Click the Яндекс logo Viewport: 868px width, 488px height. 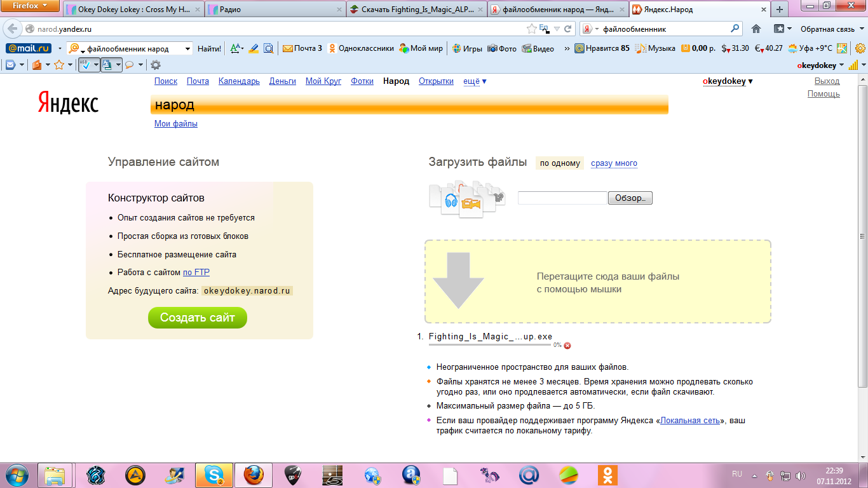click(x=68, y=102)
